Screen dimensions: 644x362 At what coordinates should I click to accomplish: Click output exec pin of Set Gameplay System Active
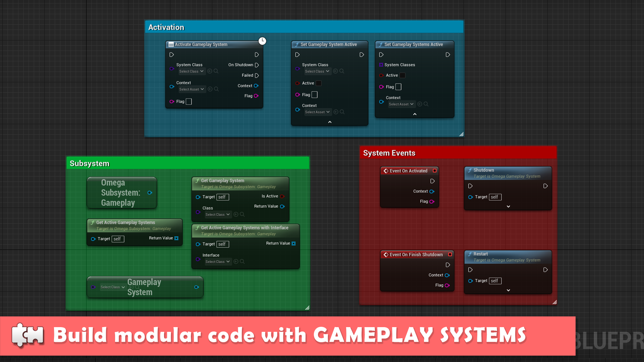(x=362, y=55)
